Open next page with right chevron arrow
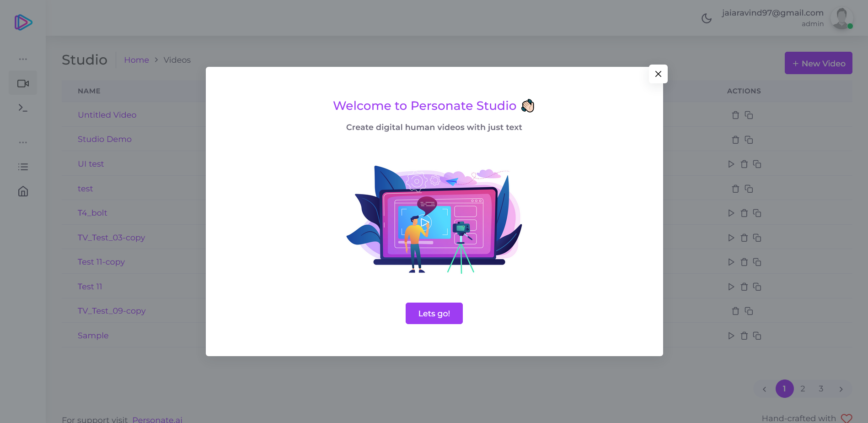Image resolution: width=868 pixels, height=423 pixels. 841,389
